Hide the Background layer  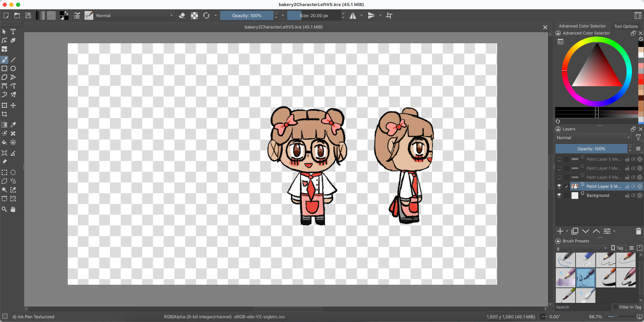[x=559, y=195]
